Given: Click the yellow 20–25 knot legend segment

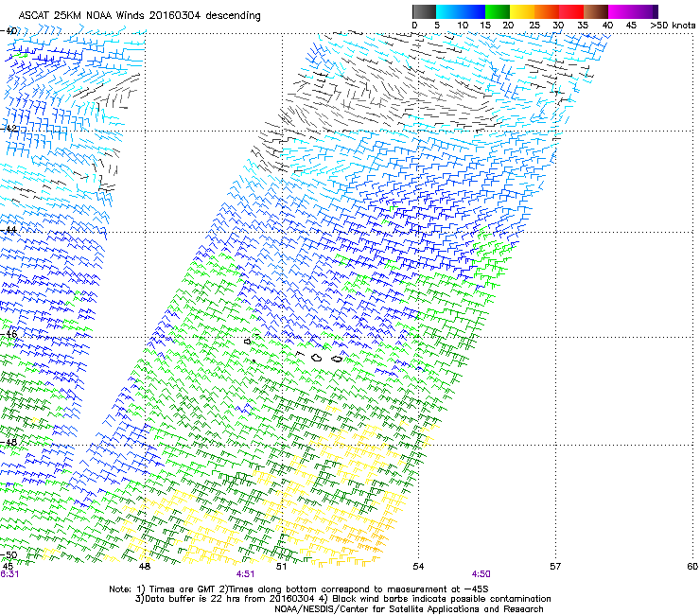Looking at the screenshot, I should coord(522,11).
